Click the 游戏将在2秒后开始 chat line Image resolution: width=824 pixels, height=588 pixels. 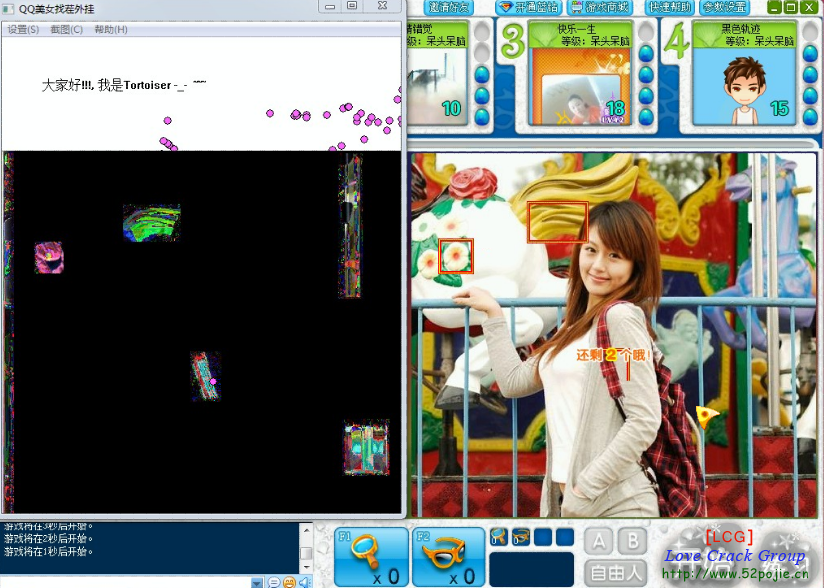tap(49, 539)
